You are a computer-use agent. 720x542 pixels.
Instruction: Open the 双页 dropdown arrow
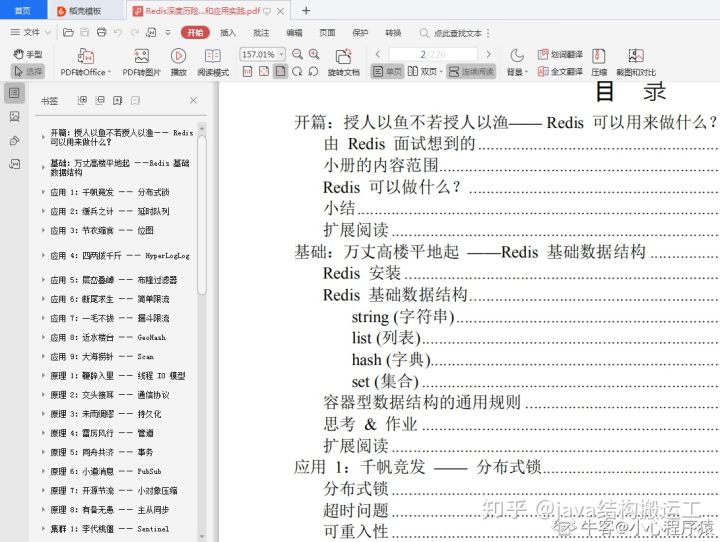pyautogui.click(x=441, y=72)
